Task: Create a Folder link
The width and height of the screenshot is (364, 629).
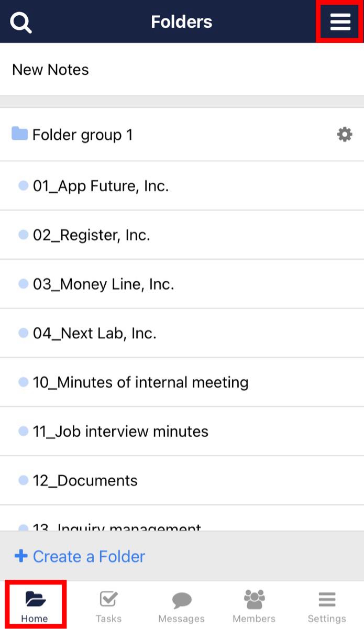Action: [x=89, y=556]
